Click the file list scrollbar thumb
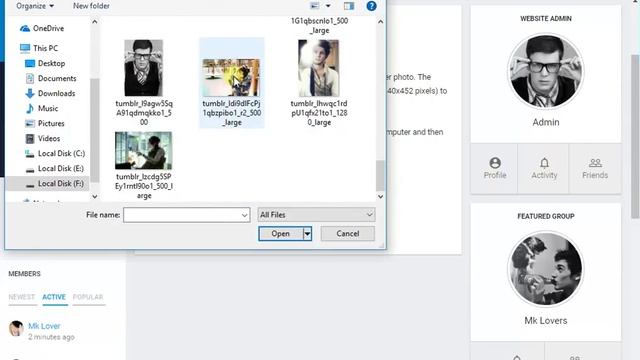The width and height of the screenshot is (640, 360). [380, 176]
